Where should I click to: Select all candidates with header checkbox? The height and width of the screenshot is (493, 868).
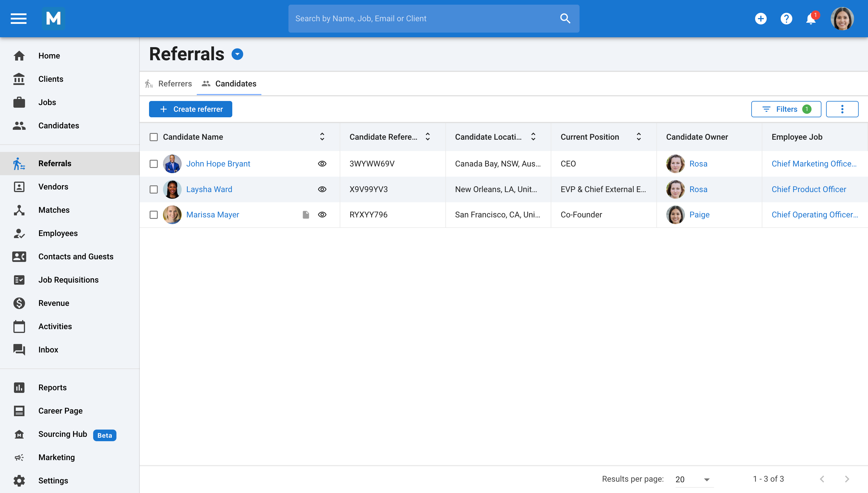point(154,137)
